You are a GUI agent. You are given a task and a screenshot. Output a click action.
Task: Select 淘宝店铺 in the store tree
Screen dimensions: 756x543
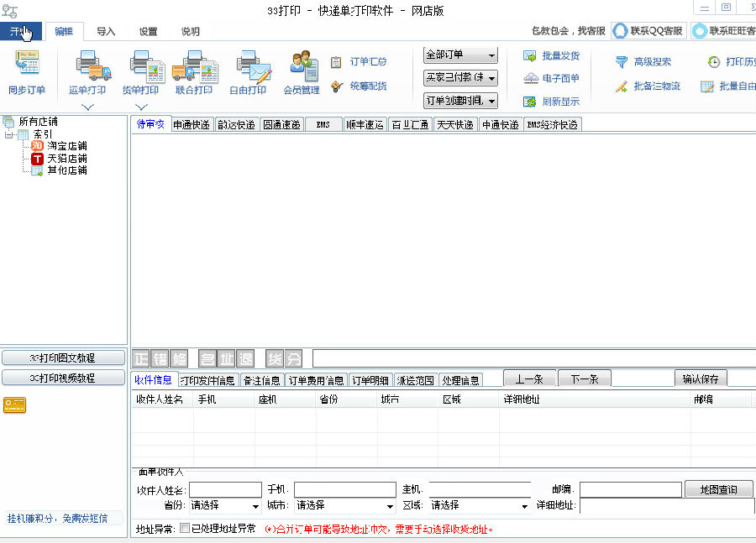66,146
